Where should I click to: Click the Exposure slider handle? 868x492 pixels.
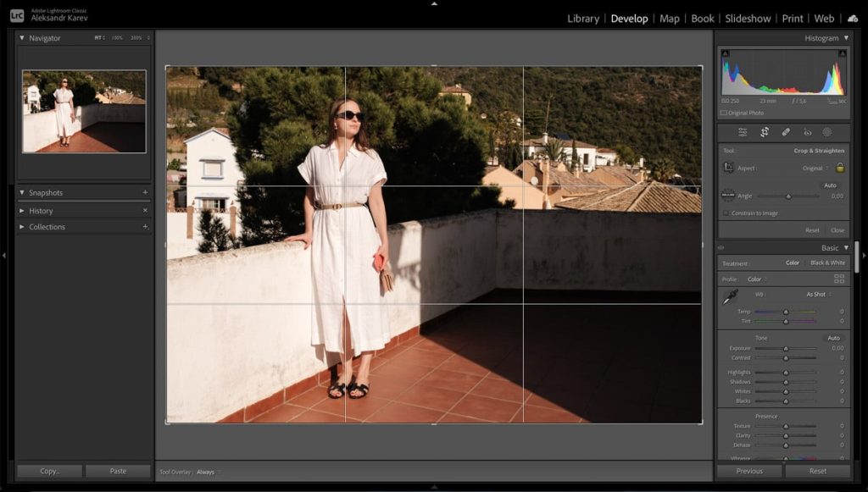[786, 348]
